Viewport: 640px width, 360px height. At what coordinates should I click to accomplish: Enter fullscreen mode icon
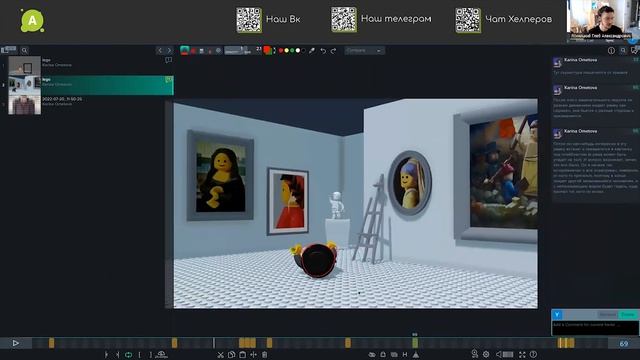pyautogui.click(x=522, y=354)
